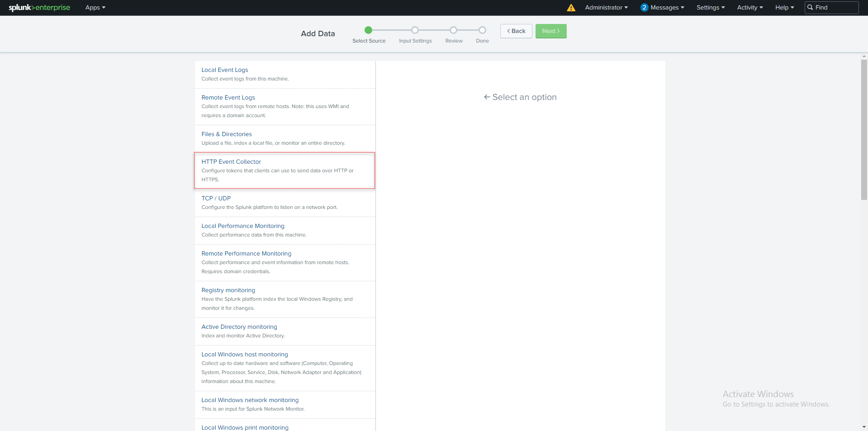This screenshot has width=868, height=431.
Task: Click the magnifier icon in Find box
Action: pyautogui.click(x=811, y=7)
